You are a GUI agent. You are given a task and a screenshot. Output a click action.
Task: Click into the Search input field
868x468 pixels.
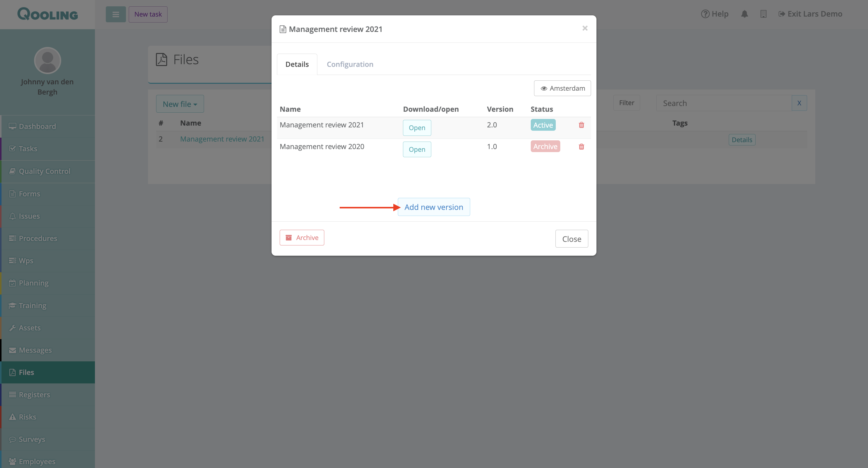pyautogui.click(x=723, y=103)
